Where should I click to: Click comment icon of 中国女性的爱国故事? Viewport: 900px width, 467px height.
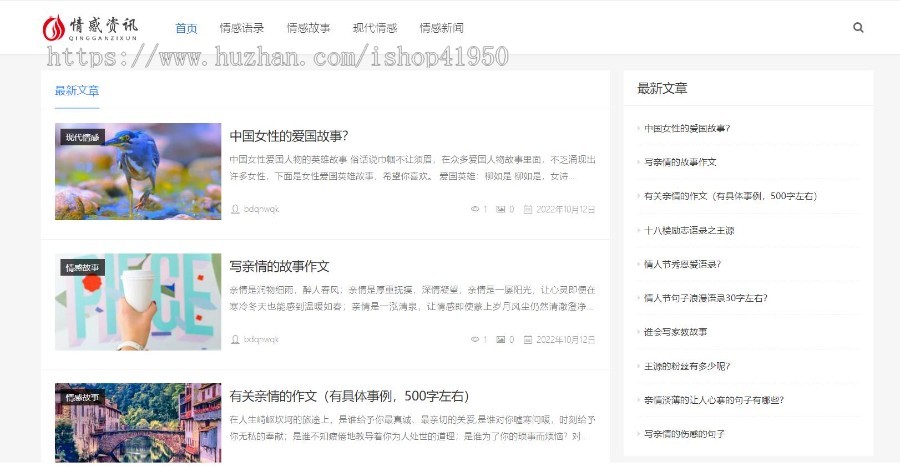pos(501,209)
